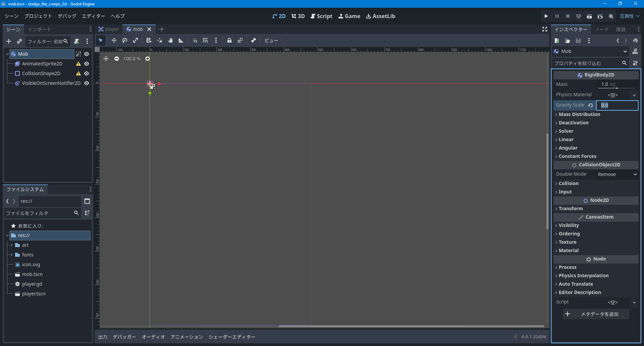
Task: Reset Gravity Scale to default
Action: pyautogui.click(x=591, y=105)
